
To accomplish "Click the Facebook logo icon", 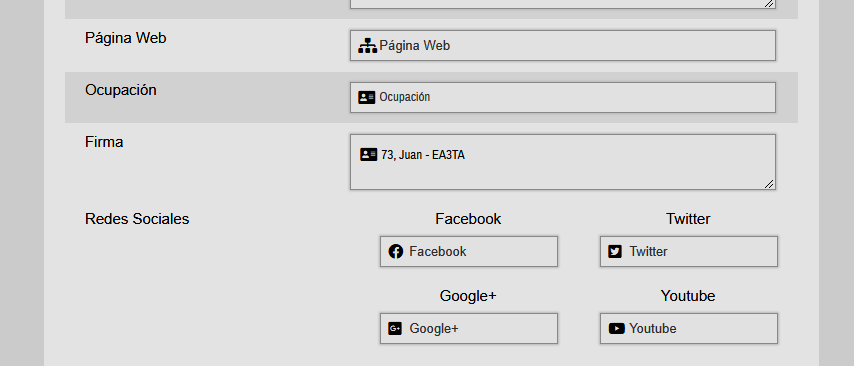I will point(396,252).
